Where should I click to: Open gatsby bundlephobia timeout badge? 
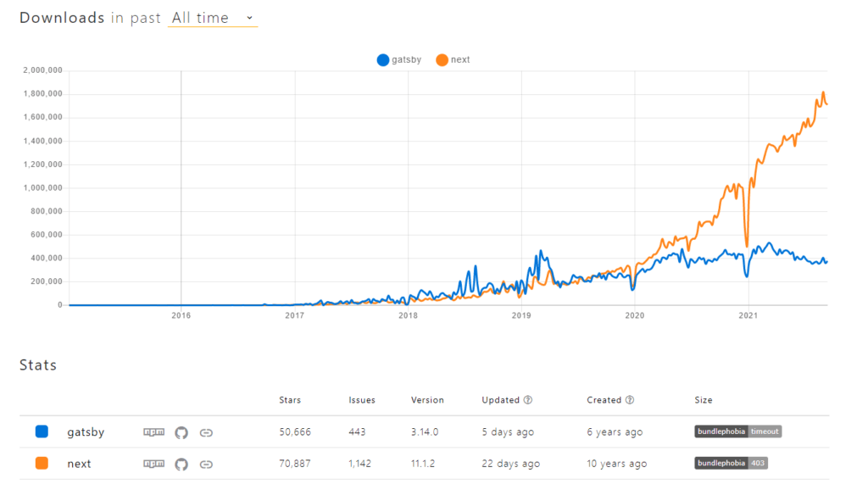click(738, 431)
